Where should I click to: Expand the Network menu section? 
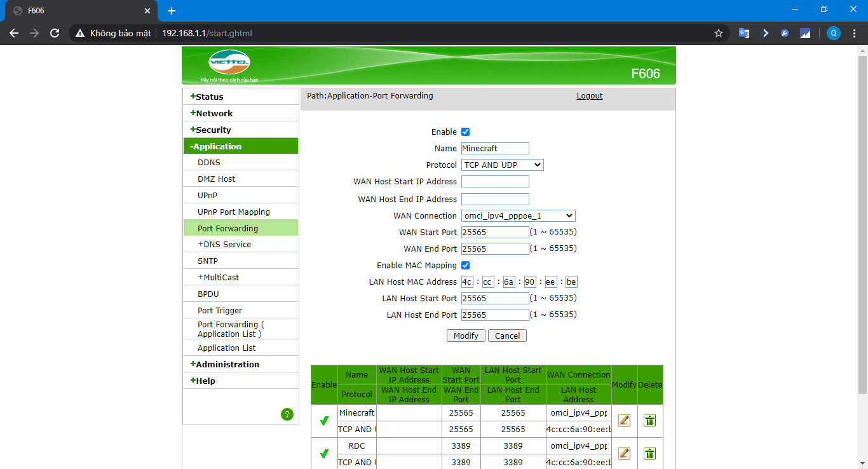pyautogui.click(x=214, y=113)
